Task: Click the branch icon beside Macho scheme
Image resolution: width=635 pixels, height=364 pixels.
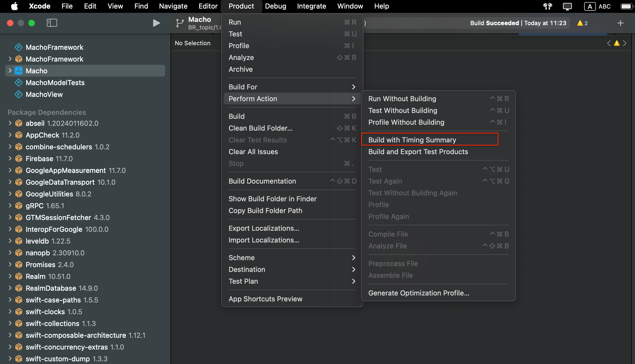Action: point(180,23)
